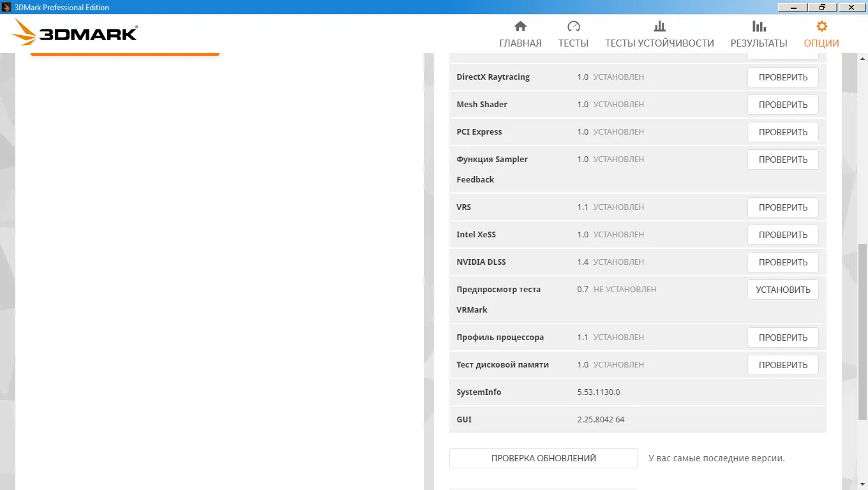Click the 3DMark app icon in the title bar

(6, 7)
